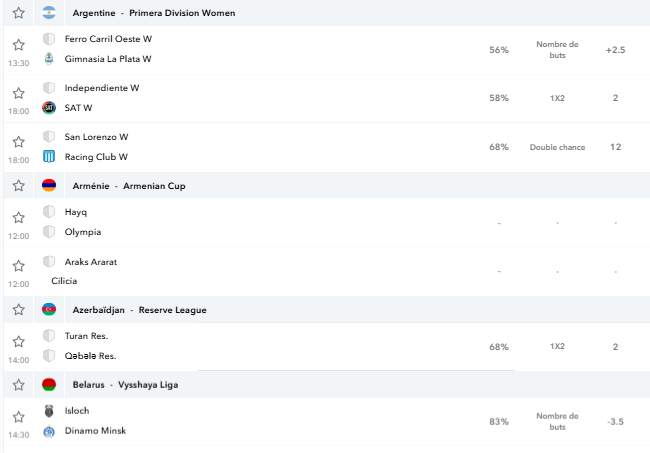Select San Lorenzo W team name

coord(96,137)
